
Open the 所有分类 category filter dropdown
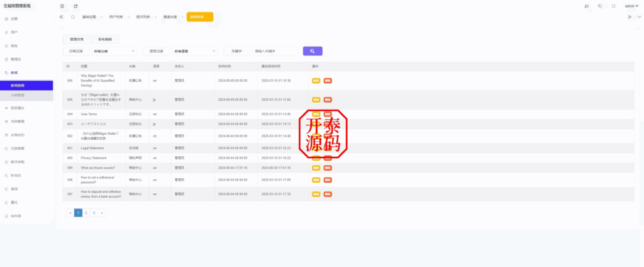(114, 51)
